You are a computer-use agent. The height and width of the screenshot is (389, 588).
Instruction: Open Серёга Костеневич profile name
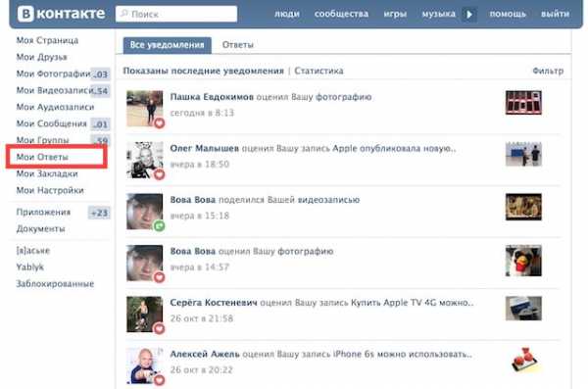(x=214, y=303)
